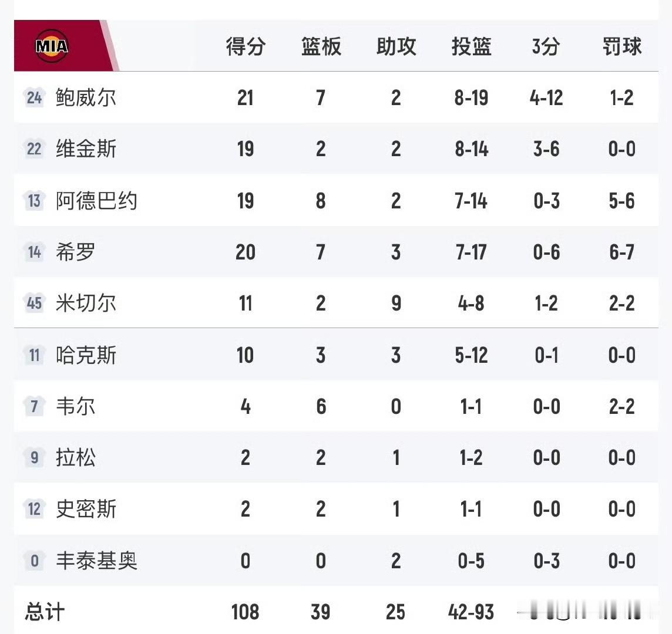Select the 3分 column header
Screen dimensions: 672x634
546,46
